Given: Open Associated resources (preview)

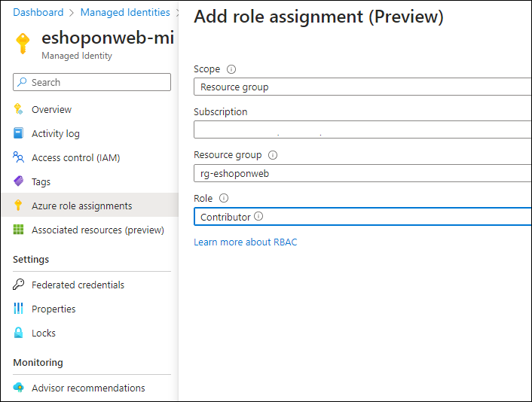Looking at the screenshot, I should coord(90,230).
